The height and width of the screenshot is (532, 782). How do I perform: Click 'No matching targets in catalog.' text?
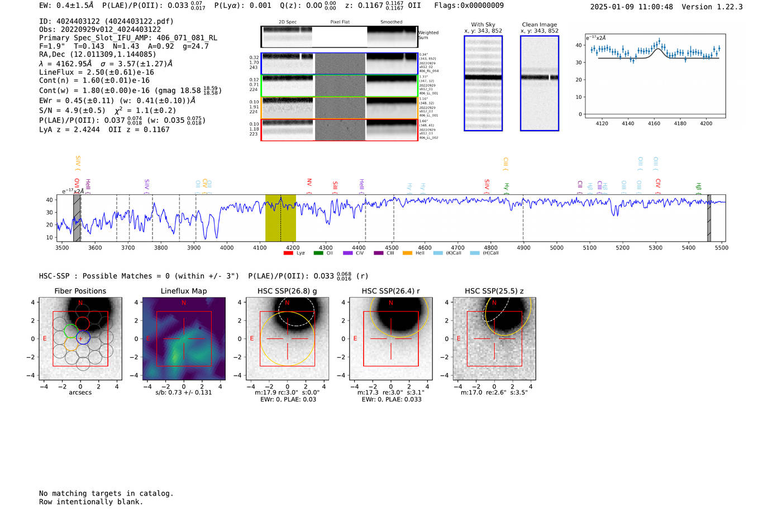106,493
